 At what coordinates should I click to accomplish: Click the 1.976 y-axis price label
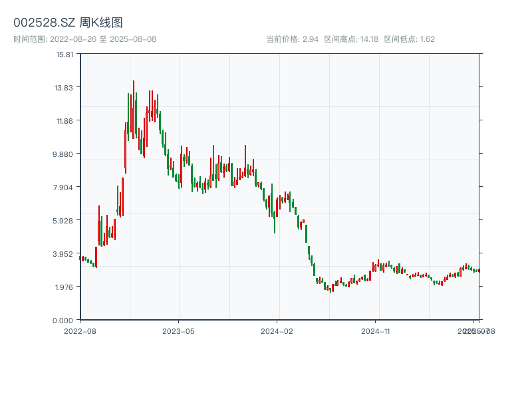point(65,287)
